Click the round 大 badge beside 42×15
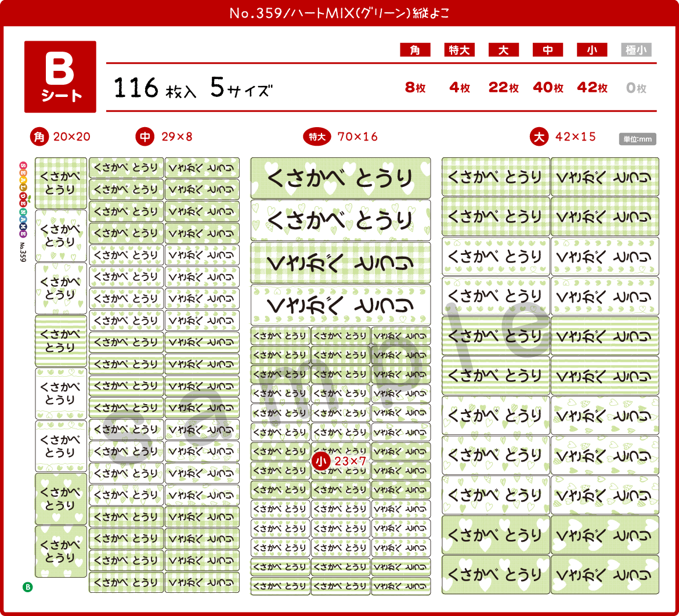The image size is (679, 616). [x=539, y=137]
